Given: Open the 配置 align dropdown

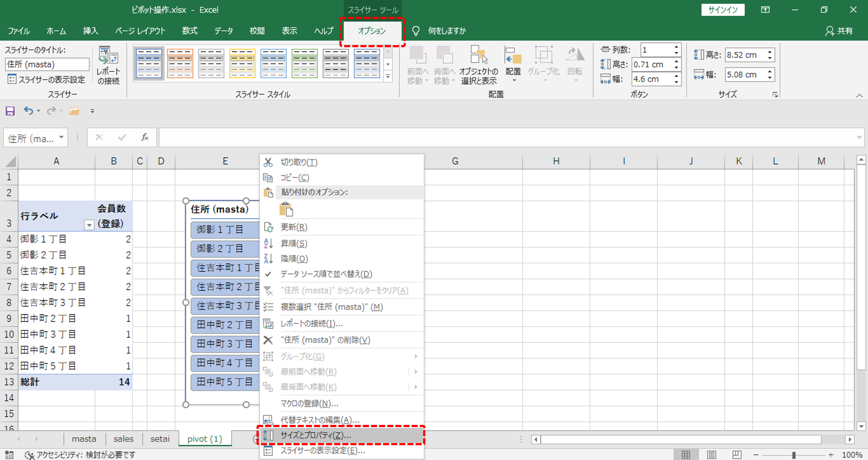Looking at the screenshot, I should pos(513,65).
